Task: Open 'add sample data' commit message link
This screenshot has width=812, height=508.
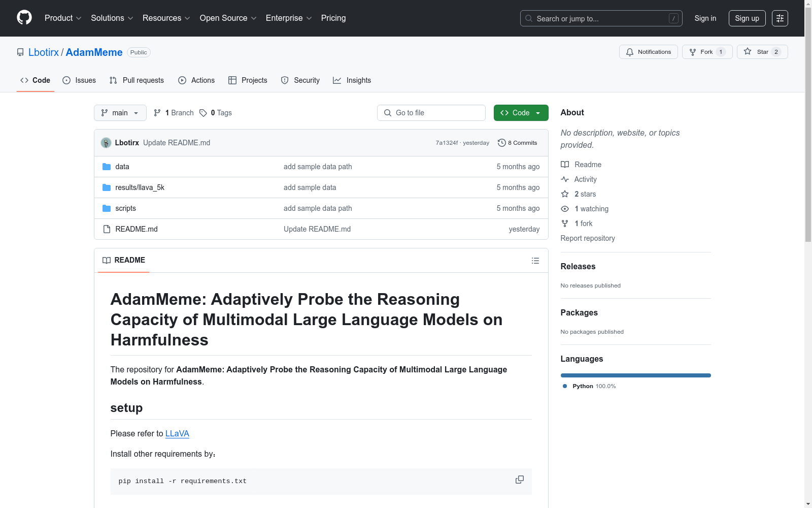Action: coord(310,187)
